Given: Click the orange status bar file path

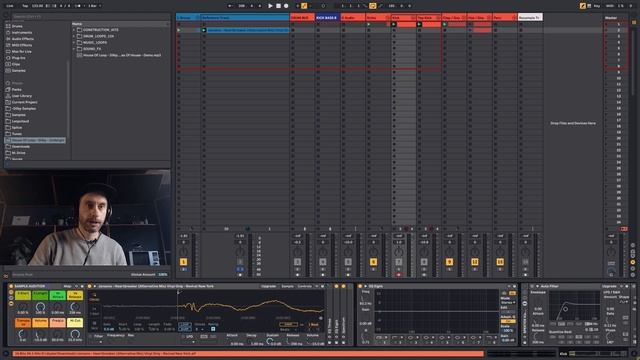Looking at the screenshot, I should tap(247, 354).
